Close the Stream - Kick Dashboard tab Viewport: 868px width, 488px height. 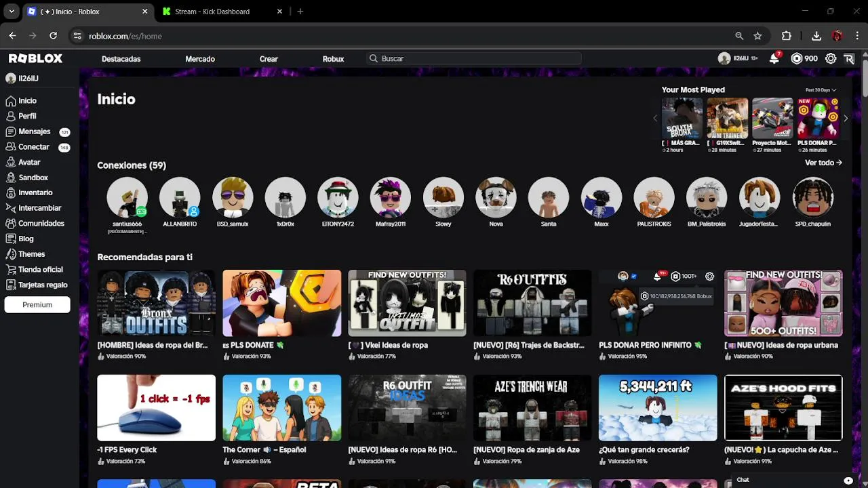[279, 12]
